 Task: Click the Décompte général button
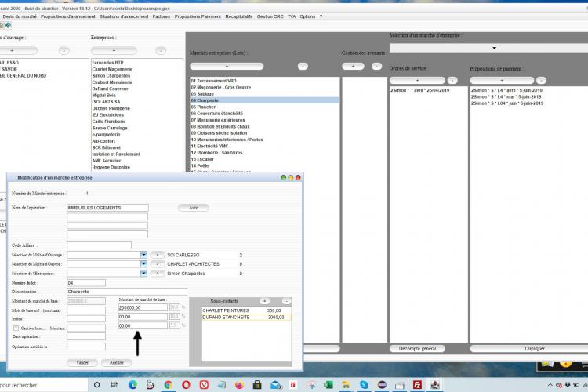[417, 348]
